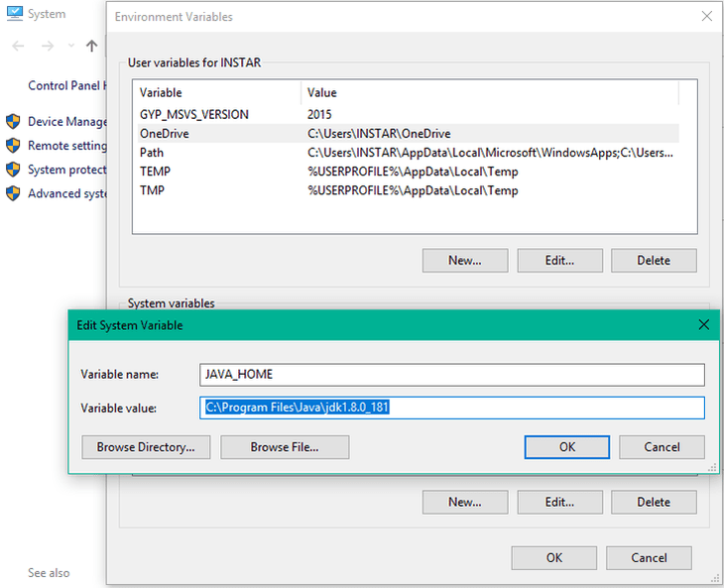Click Delete under User variables for INSTAR
Image resolution: width=724 pixels, height=588 pixels.
[653, 261]
